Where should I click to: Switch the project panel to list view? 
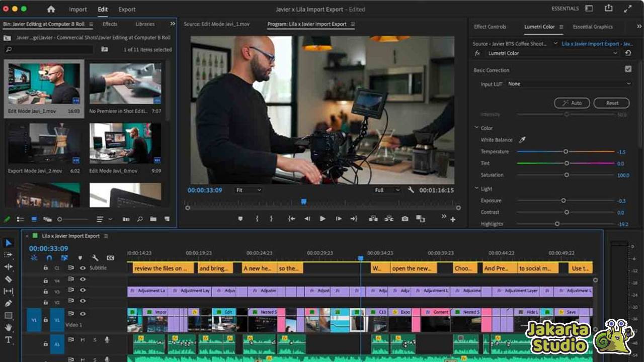coord(20,219)
